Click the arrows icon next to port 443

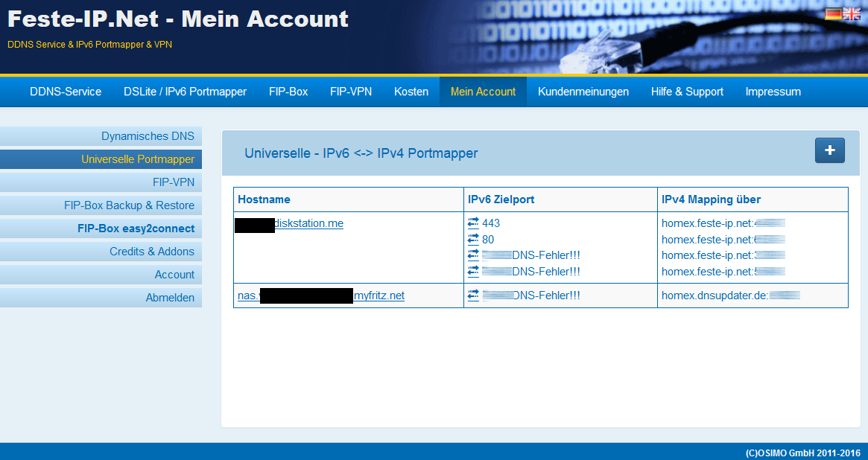pos(473,223)
